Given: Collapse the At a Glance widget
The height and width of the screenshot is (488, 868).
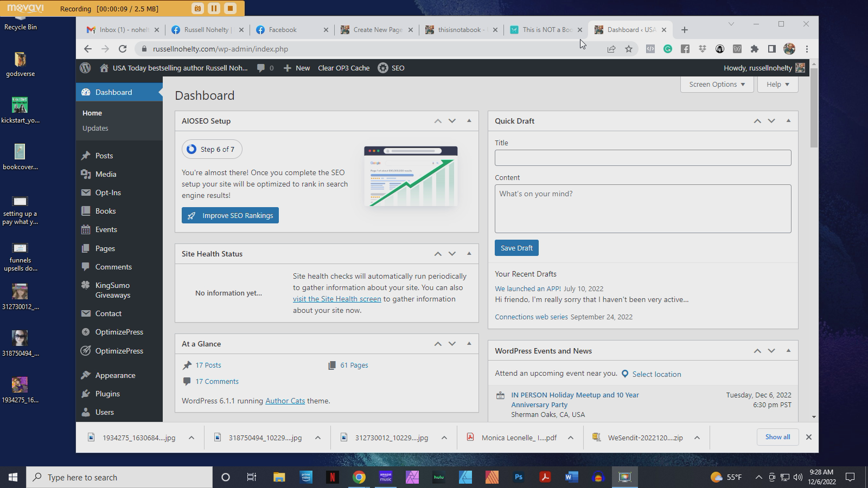Looking at the screenshot, I should click(x=469, y=343).
